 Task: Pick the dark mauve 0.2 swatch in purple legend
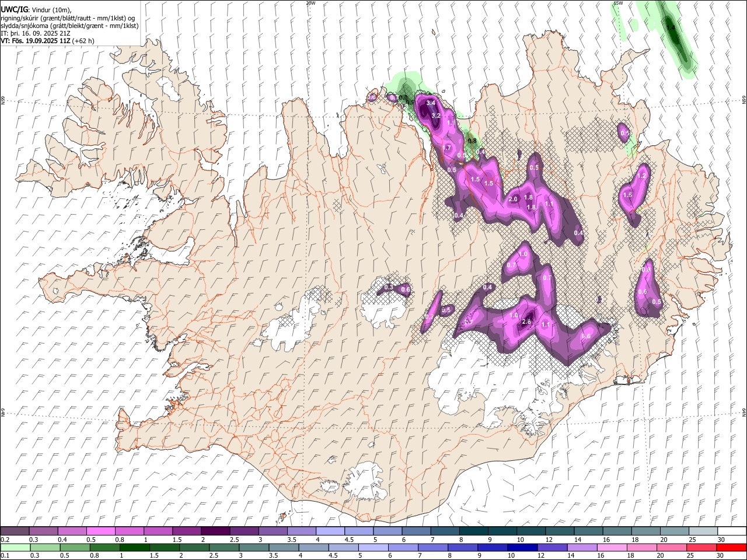(x=15, y=531)
